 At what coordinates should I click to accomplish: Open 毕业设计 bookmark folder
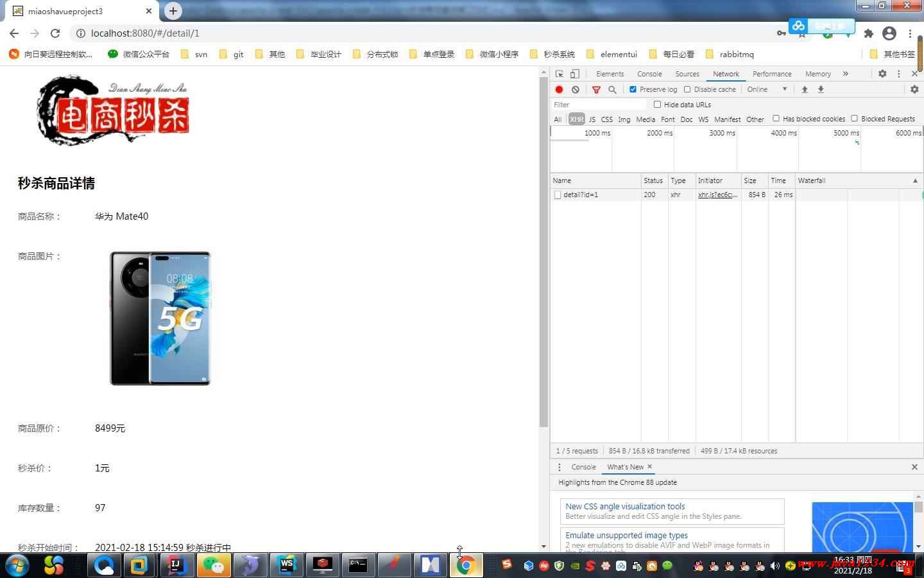pyautogui.click(x=318, y=54)
